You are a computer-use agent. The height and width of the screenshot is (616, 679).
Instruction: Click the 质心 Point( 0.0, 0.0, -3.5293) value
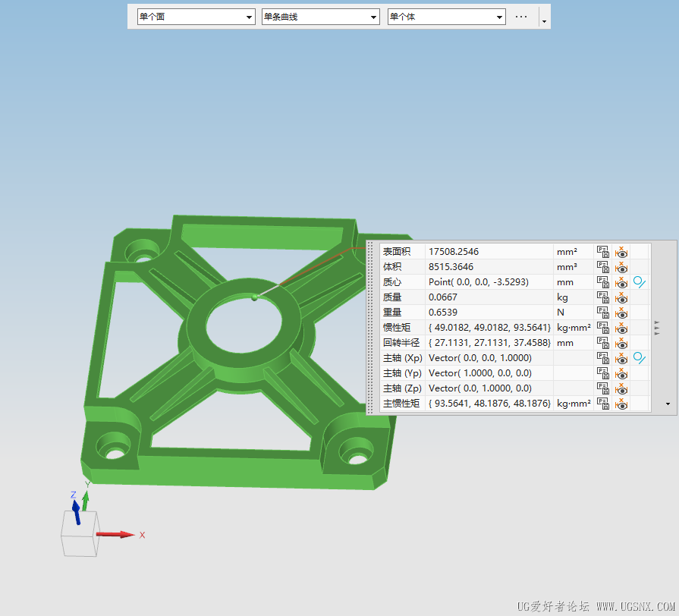[x=479, y=281]
